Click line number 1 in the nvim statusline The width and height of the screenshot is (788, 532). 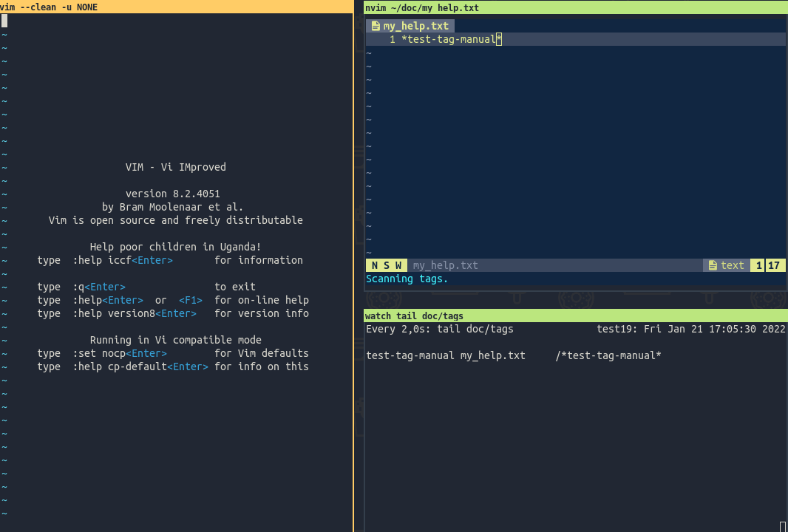coord(758,265)
